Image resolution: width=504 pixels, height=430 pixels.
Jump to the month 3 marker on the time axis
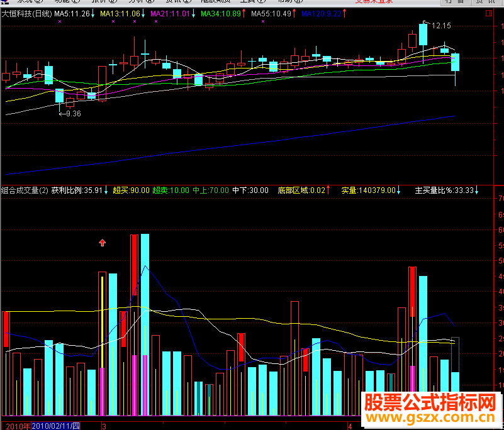(104, 426)
